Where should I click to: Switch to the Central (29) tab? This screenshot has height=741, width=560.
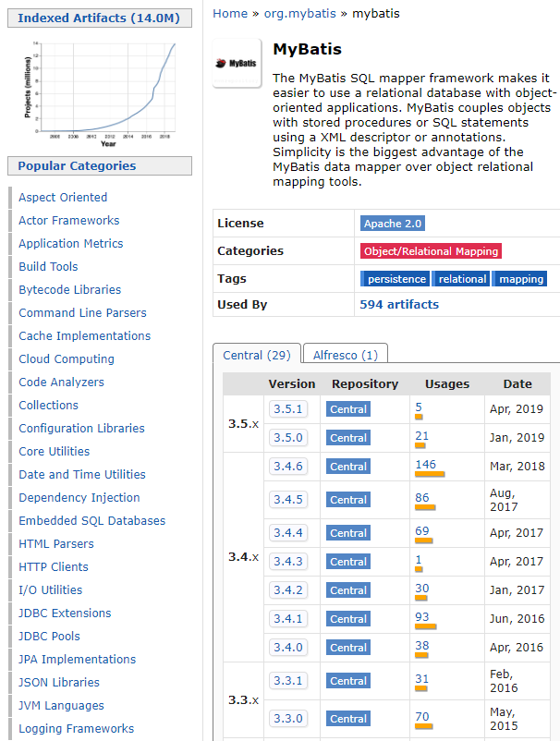click(x=257, y=355)
